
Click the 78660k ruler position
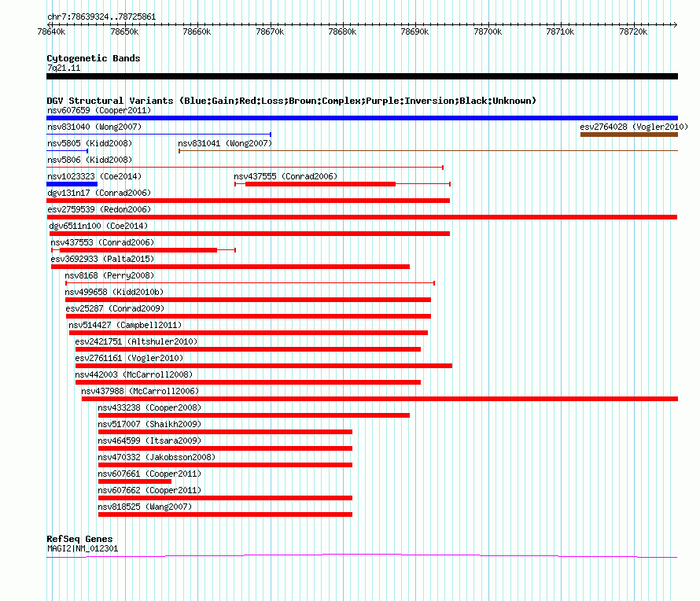coord(197,31)
